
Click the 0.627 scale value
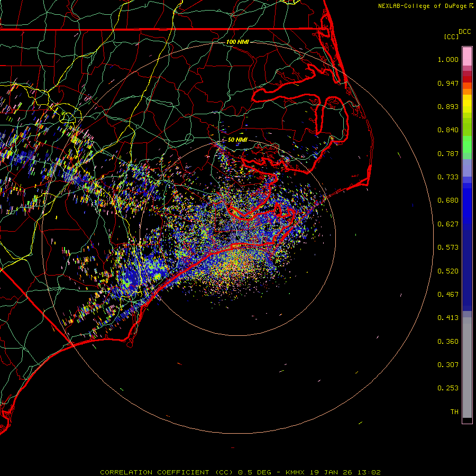448,224
